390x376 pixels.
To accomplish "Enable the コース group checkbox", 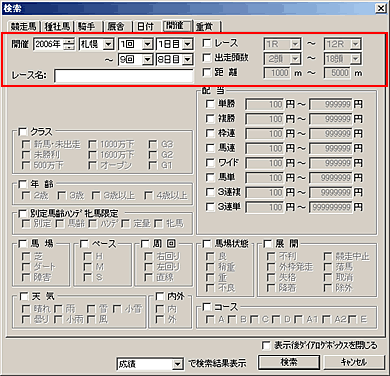I will [x=207, y=307].
